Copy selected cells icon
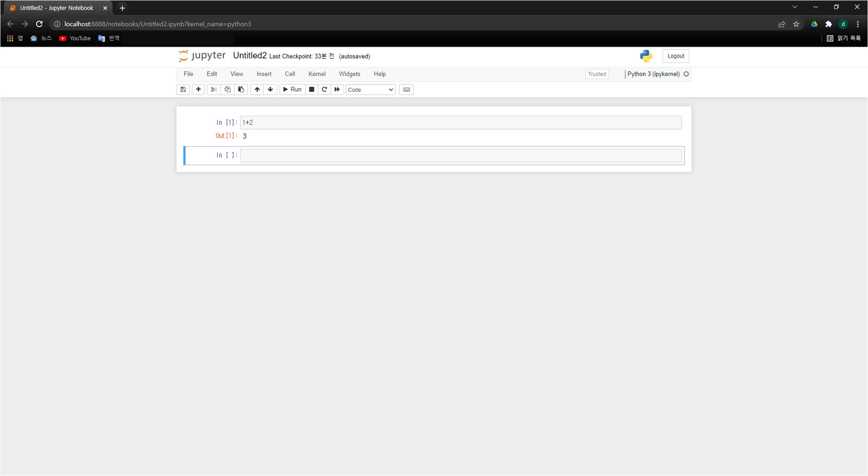Screen dimensions: 868x476 [228, 89]
